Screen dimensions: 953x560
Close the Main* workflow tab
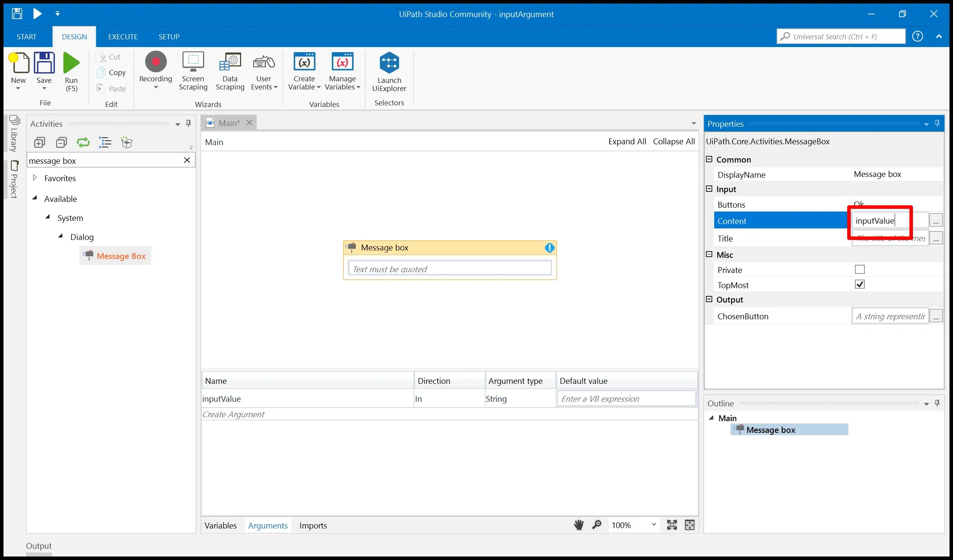click(249, 122)
